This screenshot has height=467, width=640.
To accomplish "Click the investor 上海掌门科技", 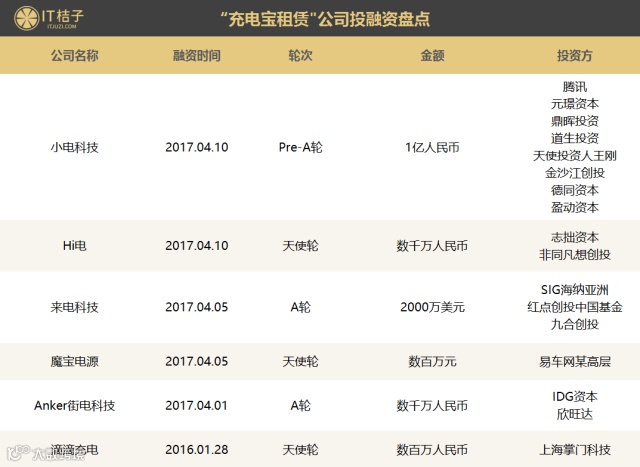I will click(575, 449).
